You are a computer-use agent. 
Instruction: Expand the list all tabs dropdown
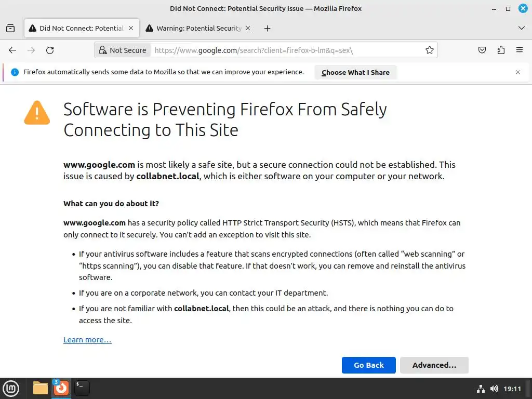(522, 28)
